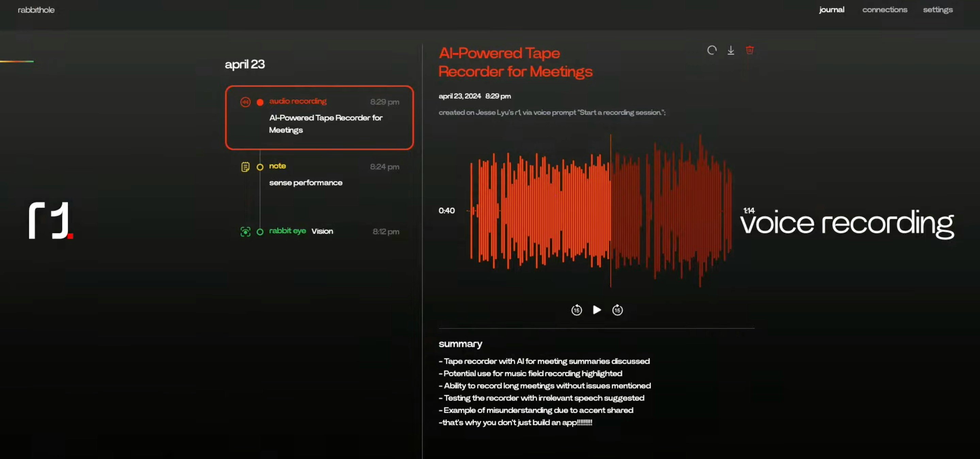The image size is (980, 459).
Task: Open the rabbit eye Vision entry
Action: tap(319, 231)
